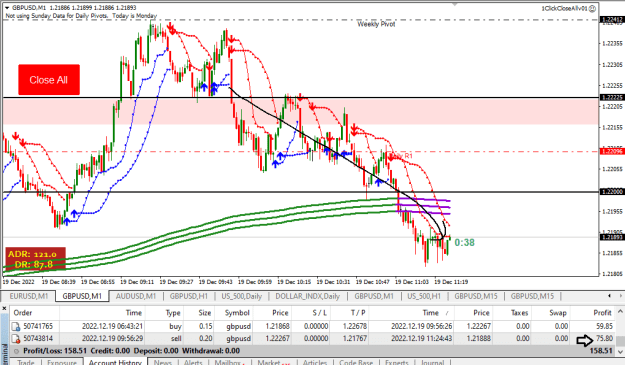
Task: Click close time 2022.12.19 11:24:43
Action: coord(422,339)
